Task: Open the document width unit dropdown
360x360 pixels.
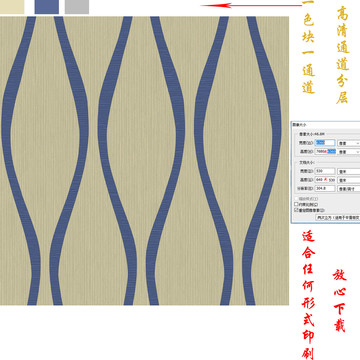Action: (349, 171)
